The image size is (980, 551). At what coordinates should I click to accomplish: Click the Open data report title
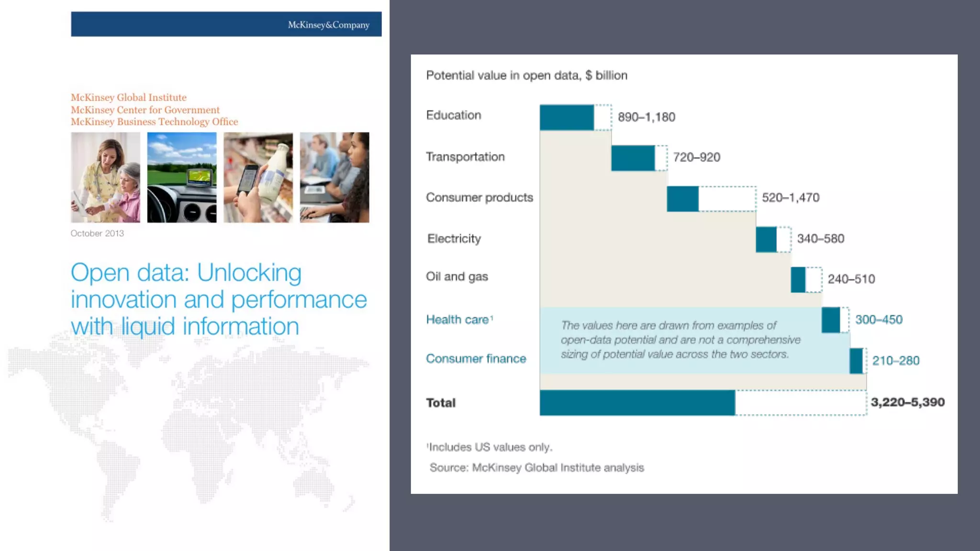point(218,299)
